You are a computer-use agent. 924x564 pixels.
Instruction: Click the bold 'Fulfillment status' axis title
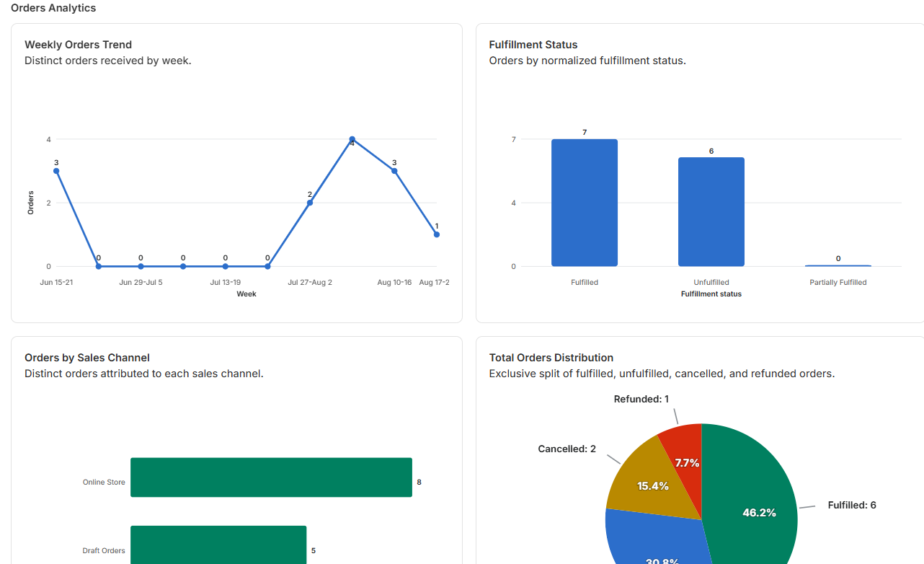coord(711,294)
